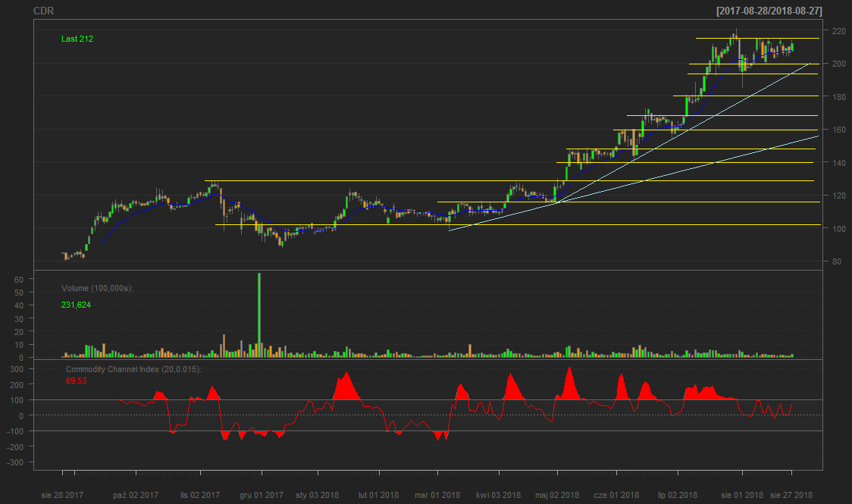The image size is (852, 504).
Task: Click the 120 price axis label
Action: 838,196
